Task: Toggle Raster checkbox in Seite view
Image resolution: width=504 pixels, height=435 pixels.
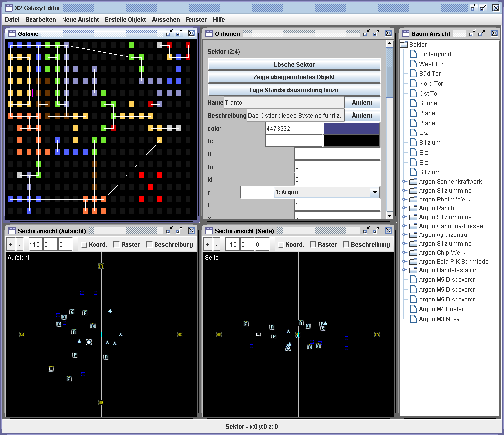Action: pos(313,244)
